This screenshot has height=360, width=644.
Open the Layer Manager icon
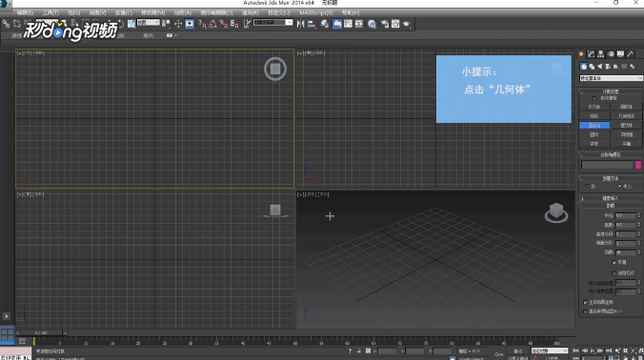point(325,24)
